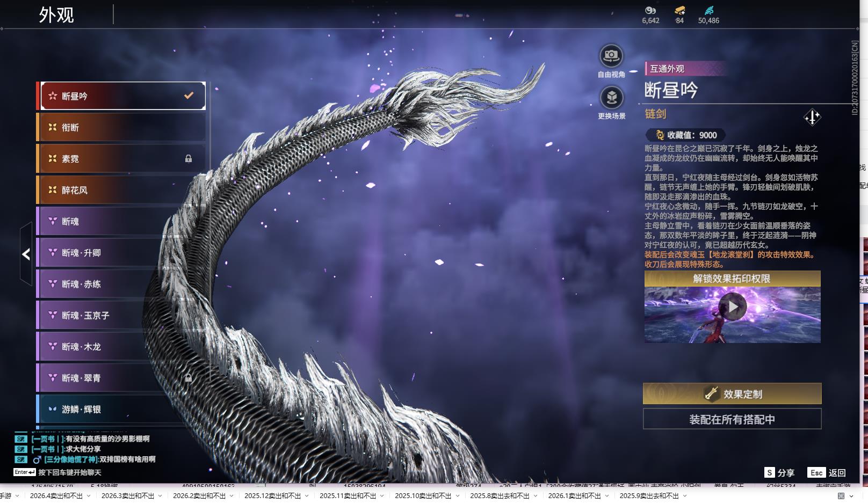The height and width of the screenshot is (504, 868).
Task: Toggle the checkmark on 断昼吟 skin
Action: click(x=189, y=96)
